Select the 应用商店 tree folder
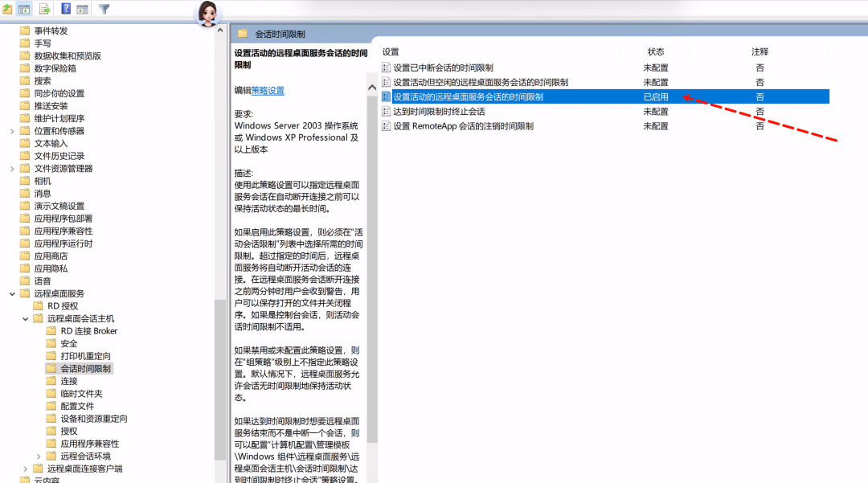The image size is (868, 483). coord(51,256)
